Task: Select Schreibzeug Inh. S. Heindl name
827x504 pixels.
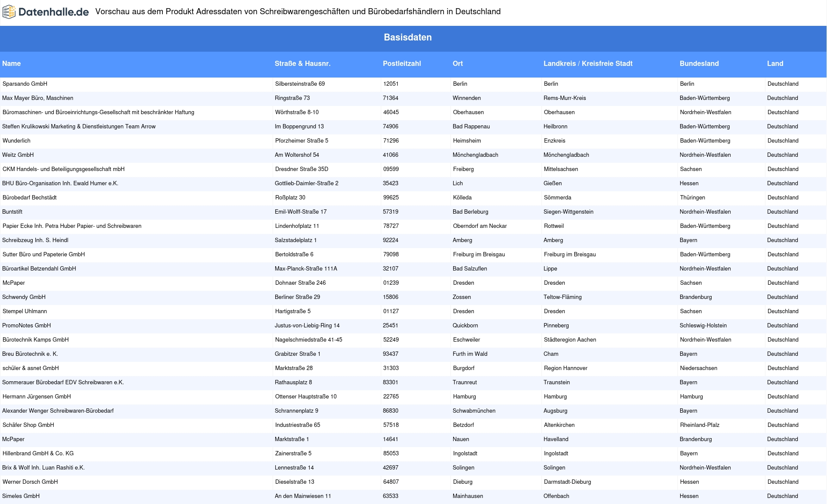Action: click(x=35, y=240)
